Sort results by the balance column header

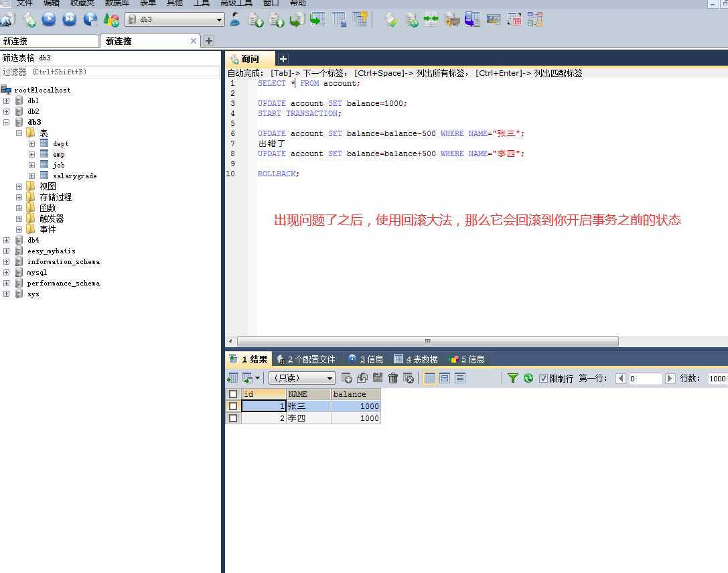point(356,394)
